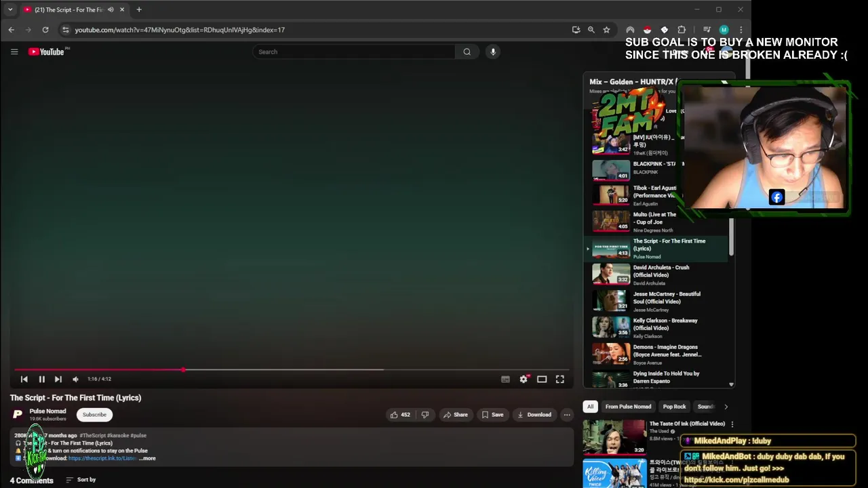Like the video with 452 likes
868x488 pixels.
pyautogui.click(x=399, y=415)
